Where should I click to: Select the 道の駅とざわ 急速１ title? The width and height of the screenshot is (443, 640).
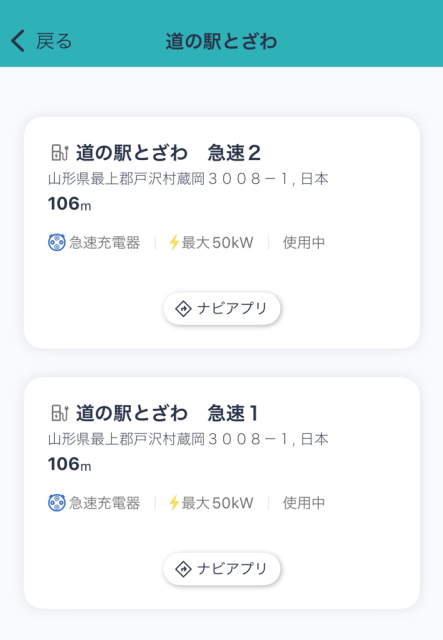pos(167,413)
